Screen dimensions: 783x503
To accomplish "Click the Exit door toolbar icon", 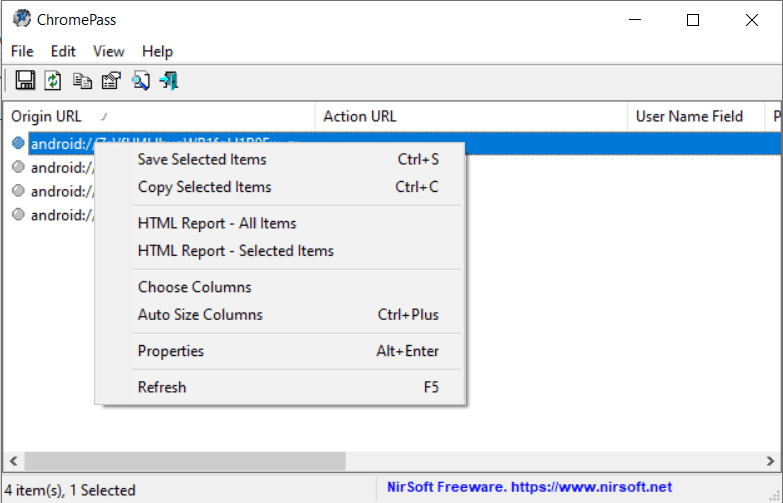I will pyautogui.click(x=168, y=81).
